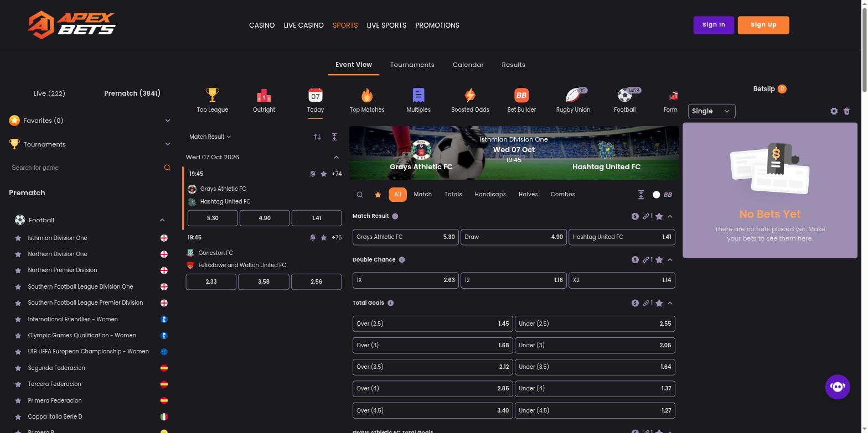This screenshot has height=433, width=868.
Task: Expand the Favorites (0) section
Action: [x=168, y=121]
